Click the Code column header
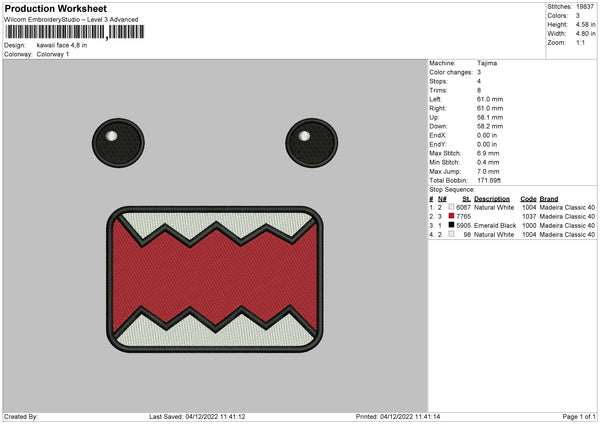Viewport: 600px width, 424px height. (x=528, y=198)
